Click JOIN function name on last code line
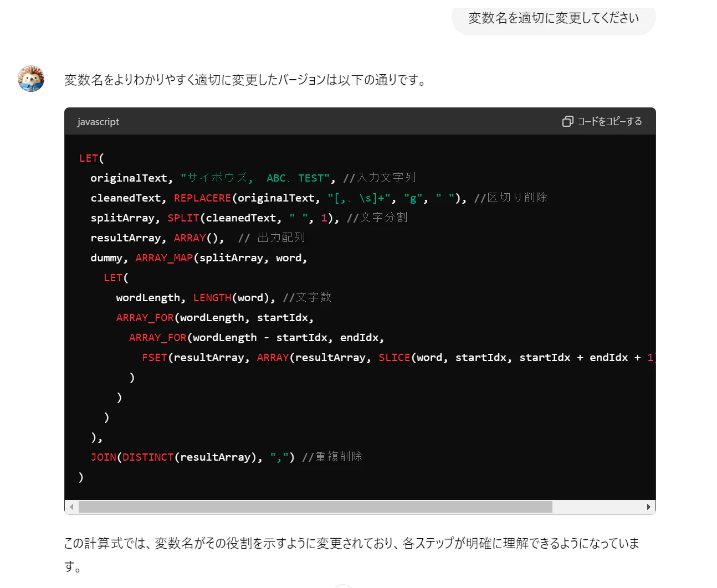The height and width of the screenshot is (588, 717). tap(104, 457)
